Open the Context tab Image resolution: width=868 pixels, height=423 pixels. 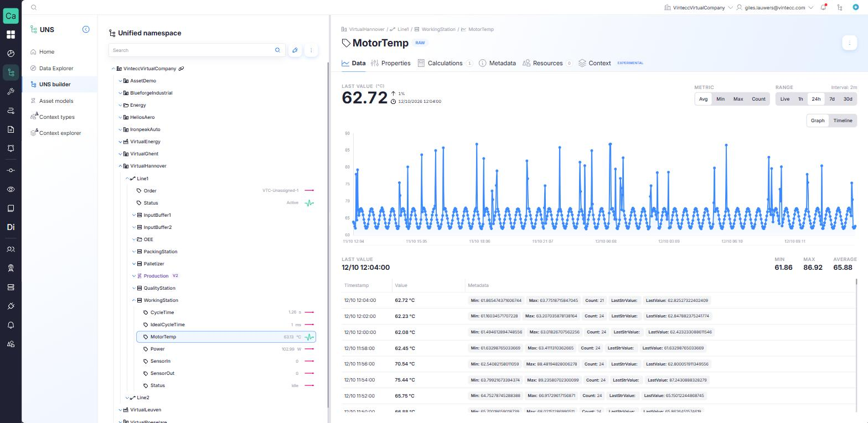point(595,63)
